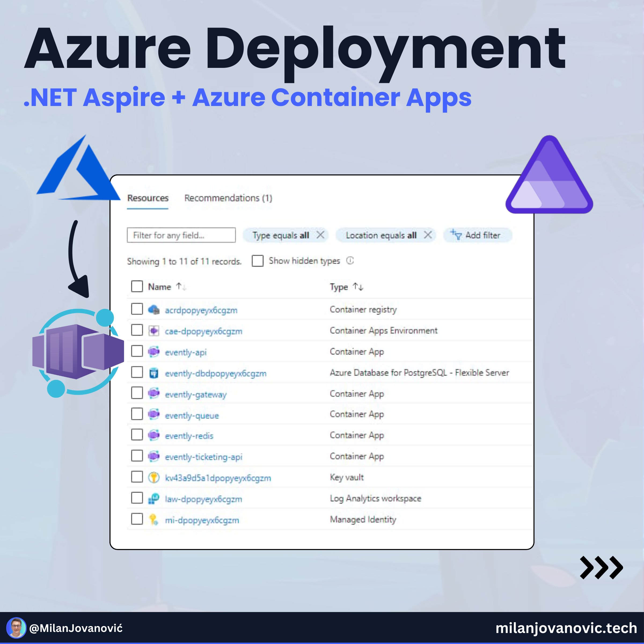Click the container app icon beside evently-gateway
The image size is (644, 644).
tap(154, 393)
